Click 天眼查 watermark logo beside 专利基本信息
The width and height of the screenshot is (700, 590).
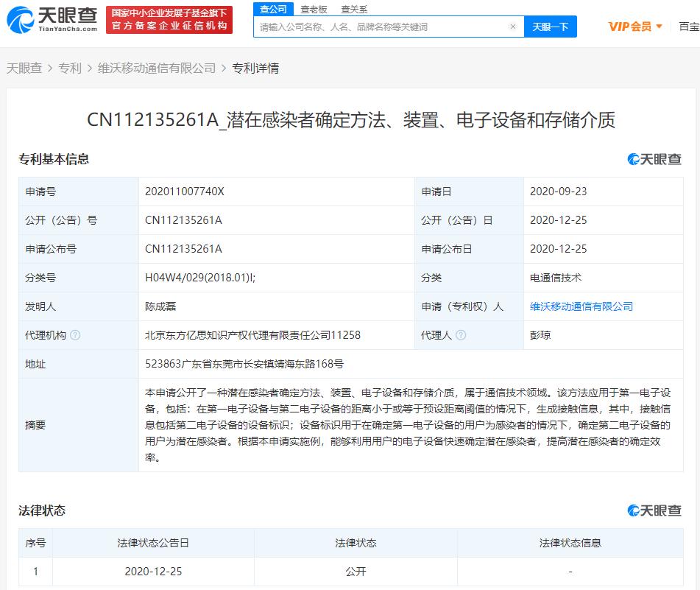(x=654, y=159)
